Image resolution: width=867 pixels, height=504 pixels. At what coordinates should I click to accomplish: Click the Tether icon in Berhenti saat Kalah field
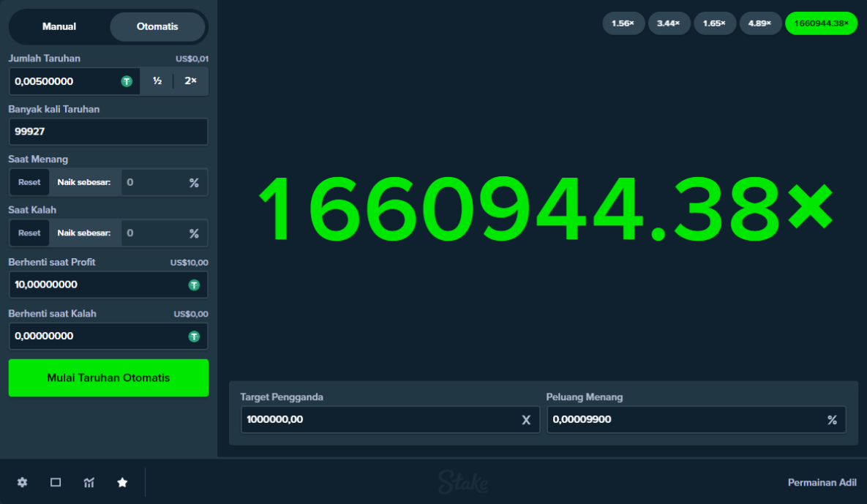tap(194, 336)
